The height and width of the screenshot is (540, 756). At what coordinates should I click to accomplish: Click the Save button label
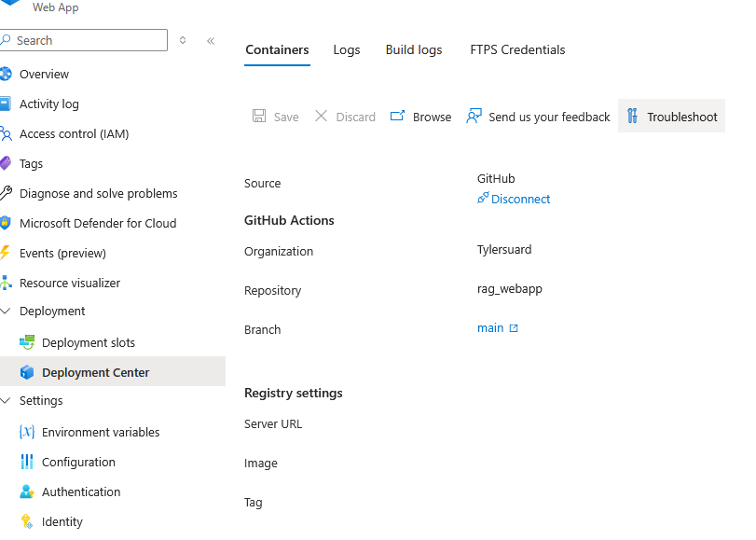(x=286, y=117)
